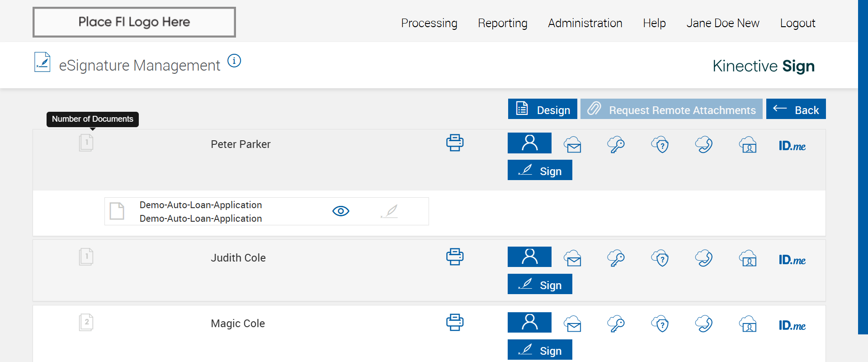Expand Judith Cole's document count icon
This screenshot has width=868, height=362.
click(x=86, y=257)
